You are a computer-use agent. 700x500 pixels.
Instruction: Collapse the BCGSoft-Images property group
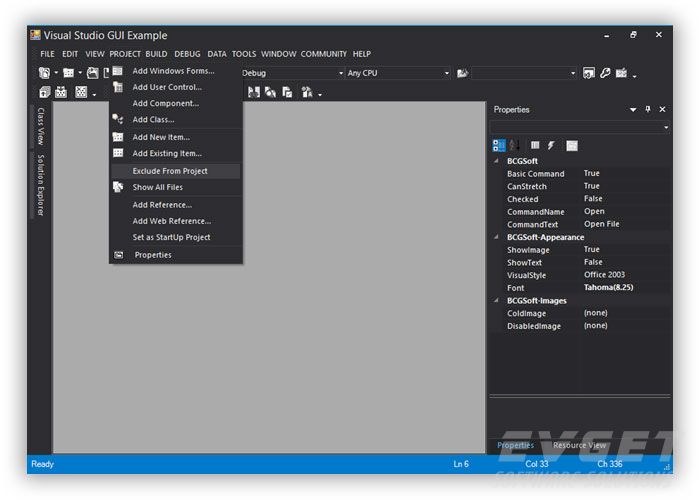click(496, 300)
